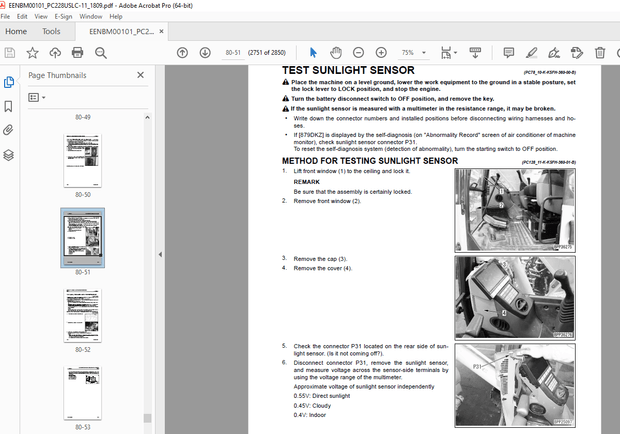Click the thumbnail panel scrollbar handle
Image resolution: width=620 pixels, height=434 pixels.
[147, 418]
